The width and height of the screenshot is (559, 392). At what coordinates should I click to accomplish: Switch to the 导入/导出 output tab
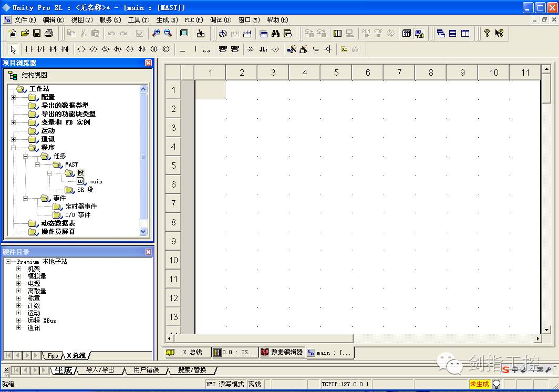tap(100, 370)
